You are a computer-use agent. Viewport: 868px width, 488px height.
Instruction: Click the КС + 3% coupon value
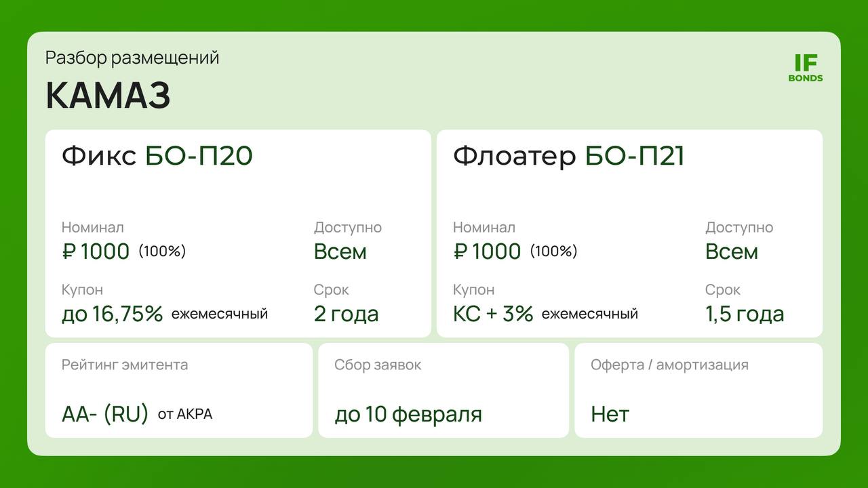coord(493,314)
